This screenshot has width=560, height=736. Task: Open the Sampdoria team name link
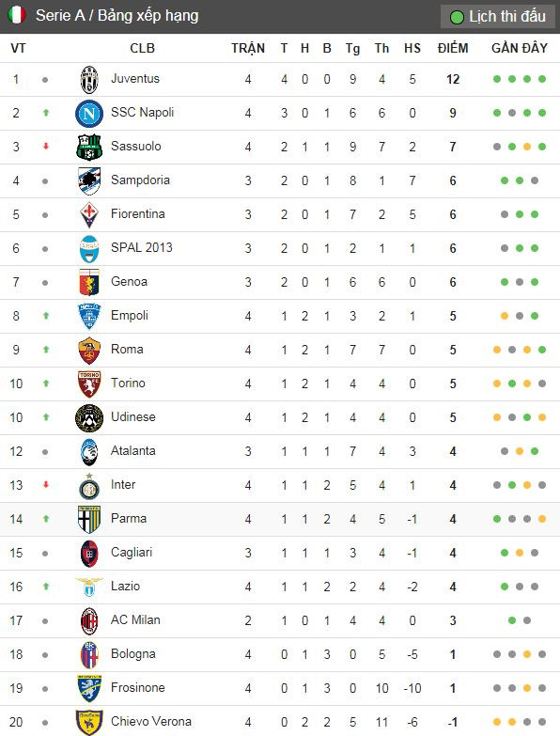click(140, 180)
